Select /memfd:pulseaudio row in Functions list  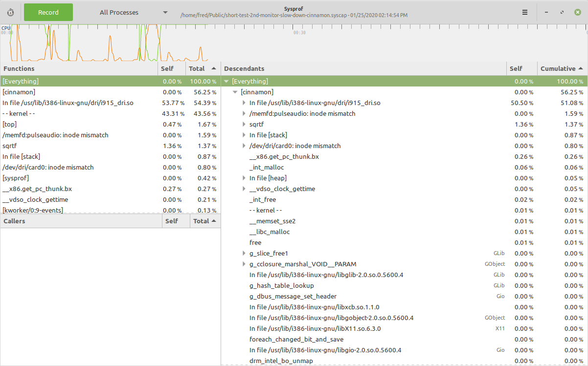pyautogui.click(x=110, y=135)
